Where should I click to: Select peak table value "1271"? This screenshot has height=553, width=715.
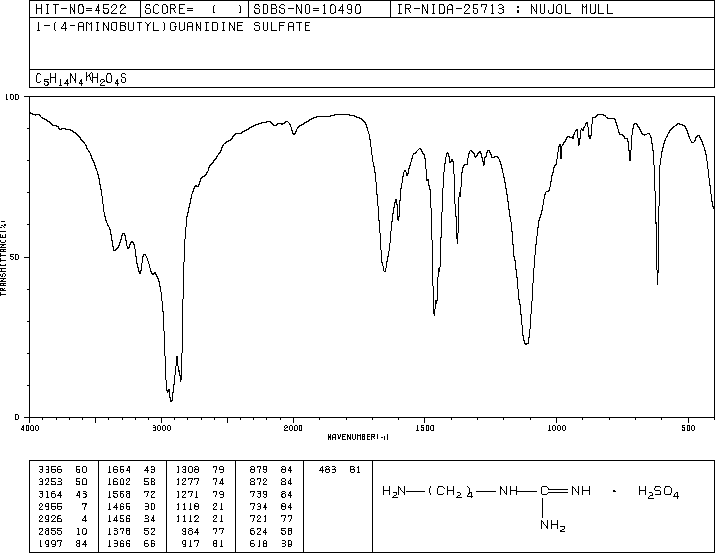click(187, 494)
